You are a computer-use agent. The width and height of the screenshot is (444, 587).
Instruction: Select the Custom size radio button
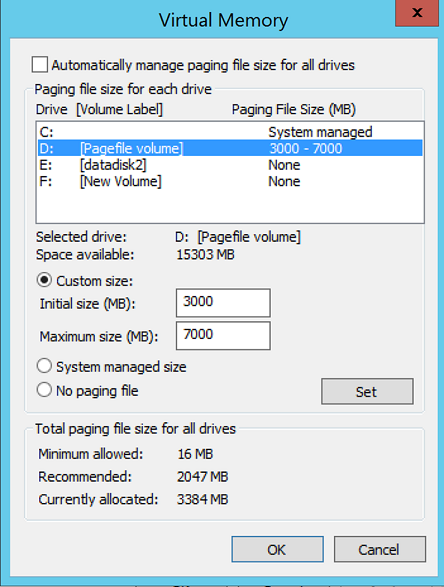44,280
